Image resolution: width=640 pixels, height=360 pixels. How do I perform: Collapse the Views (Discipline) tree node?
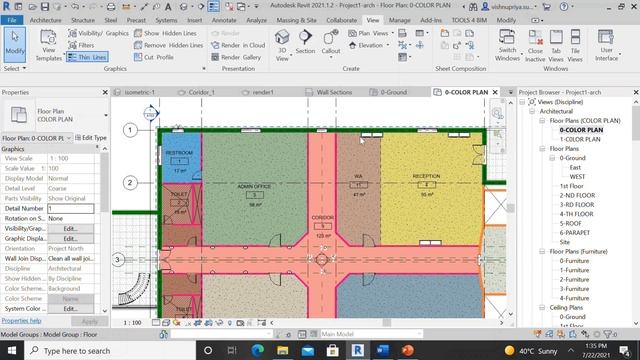(522, 102)
